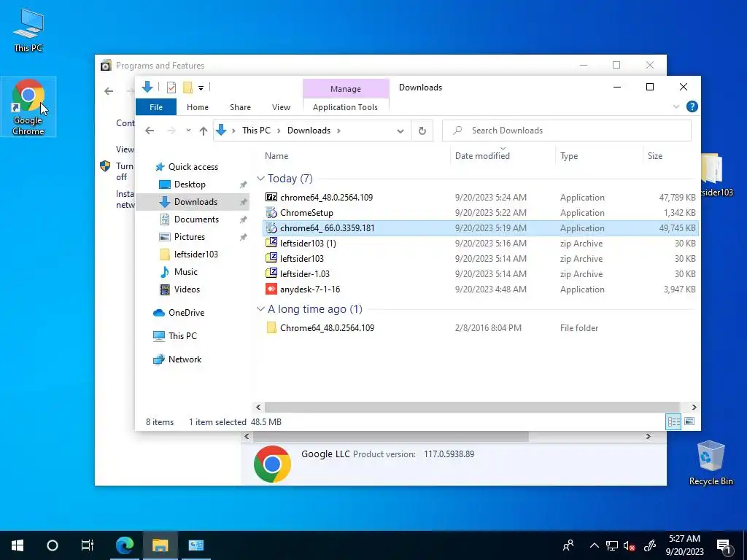Select the Recycle Bin desktop icon
The height and width of the screenshot is (560, 747).
(711, 462)
